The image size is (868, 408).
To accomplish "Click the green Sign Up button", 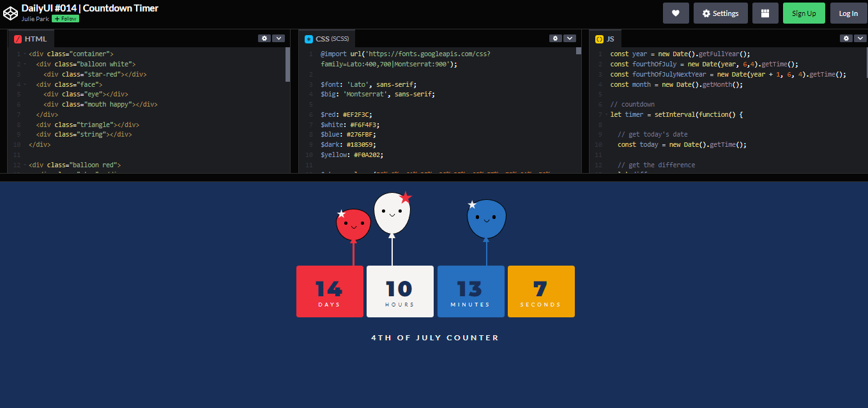I will pyautogui.click(x=803, y=13).
